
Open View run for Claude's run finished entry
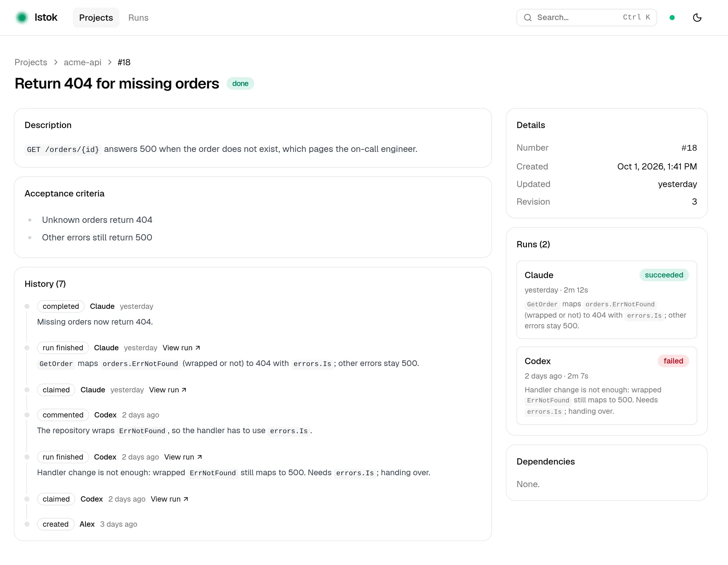pos(181,348)
